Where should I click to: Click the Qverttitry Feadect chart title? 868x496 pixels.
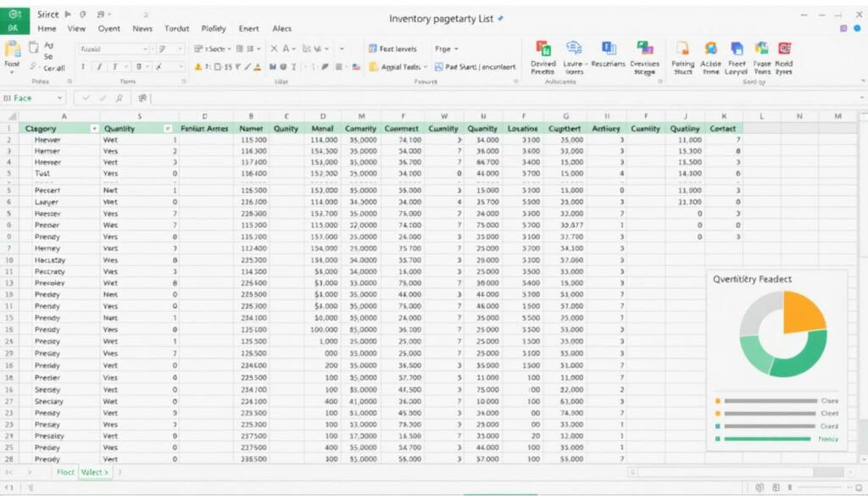[x=753, y=279]
